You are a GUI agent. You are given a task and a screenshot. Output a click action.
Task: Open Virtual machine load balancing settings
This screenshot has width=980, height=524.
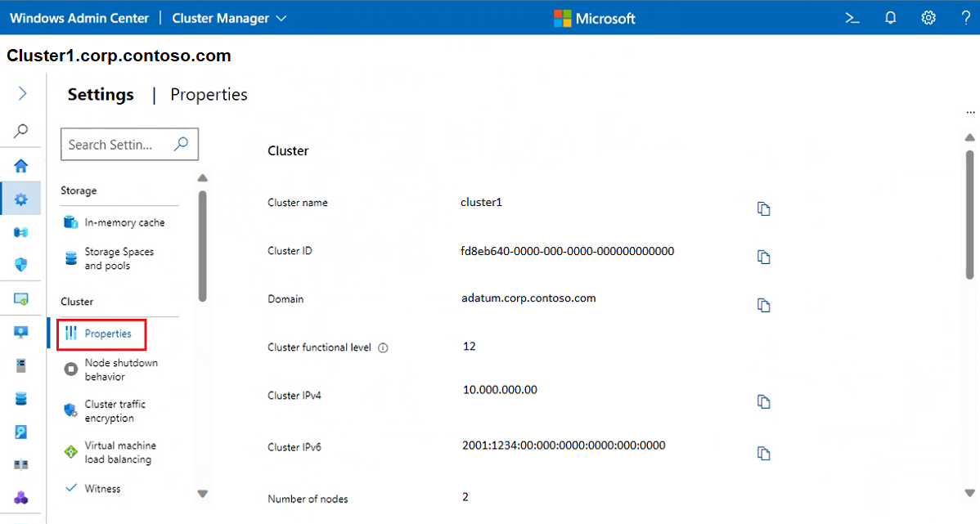click(x=120, y=450)
